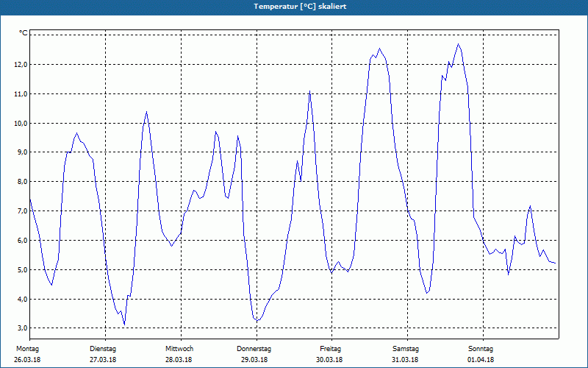Click the 8,0 y-axis label
Screen dimensions: 588x368
pos(23,182)
